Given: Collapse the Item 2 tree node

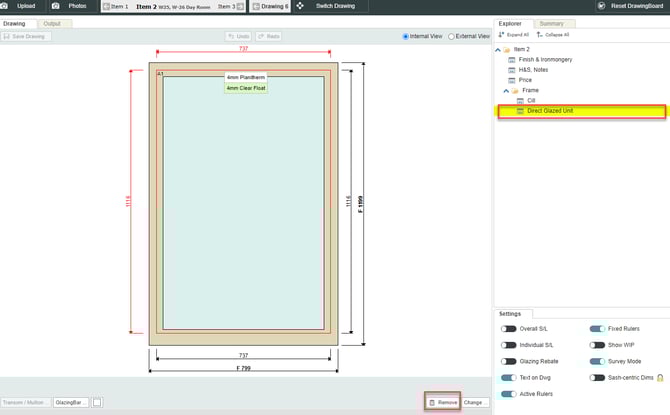Looking at the screenshot, I should click(498, 49).
